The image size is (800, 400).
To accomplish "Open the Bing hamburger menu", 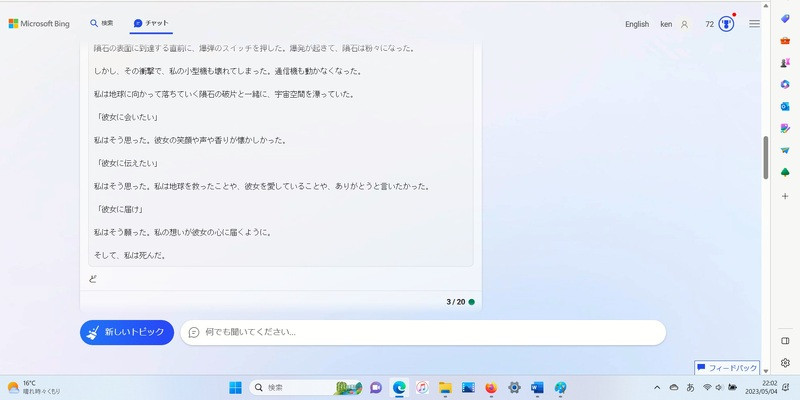I will 754,24.
